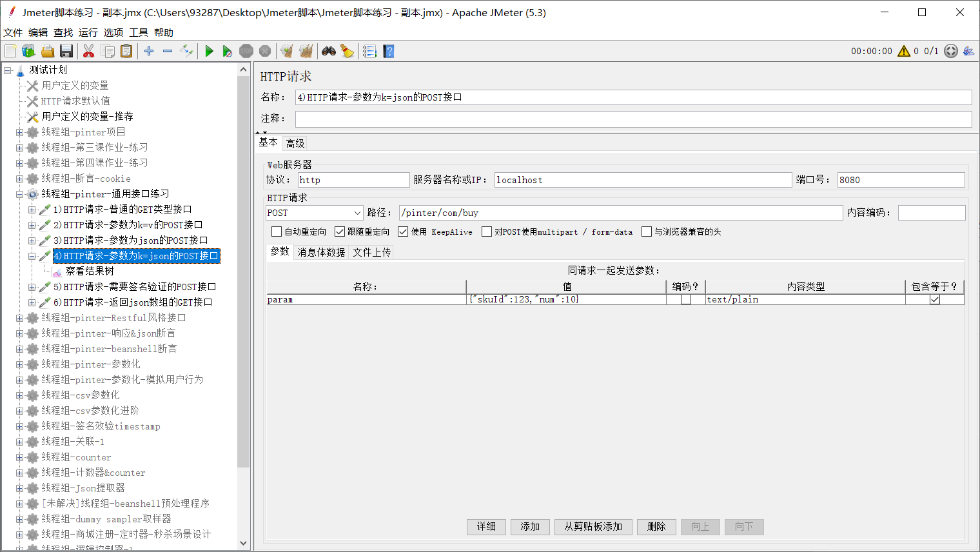
Task: Click the remote engines status icon
Action: tap(951, 51)
